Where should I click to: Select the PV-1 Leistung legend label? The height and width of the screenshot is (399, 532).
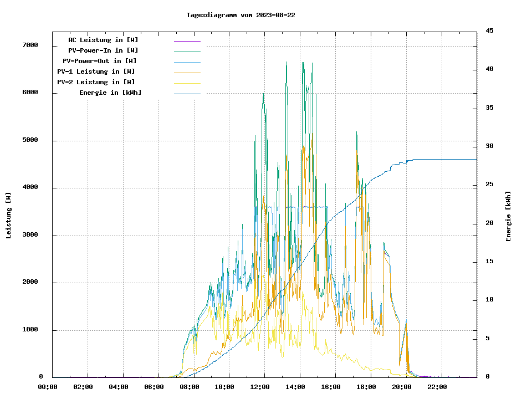tap(96, 71)
